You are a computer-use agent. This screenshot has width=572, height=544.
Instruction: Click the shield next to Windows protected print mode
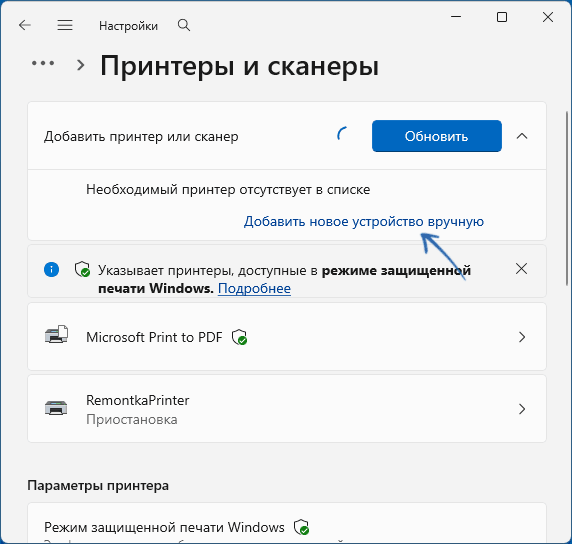pyautogui.click(x=301, y=527)
